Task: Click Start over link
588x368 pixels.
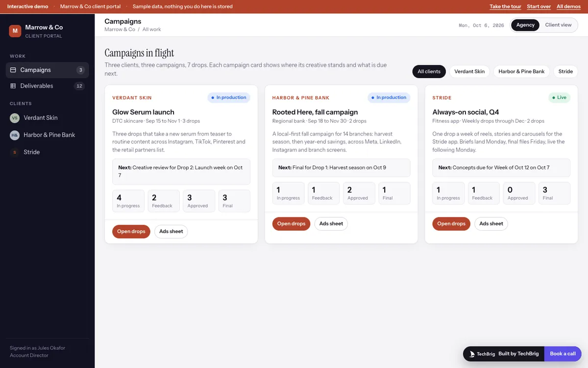Action: 539,6
